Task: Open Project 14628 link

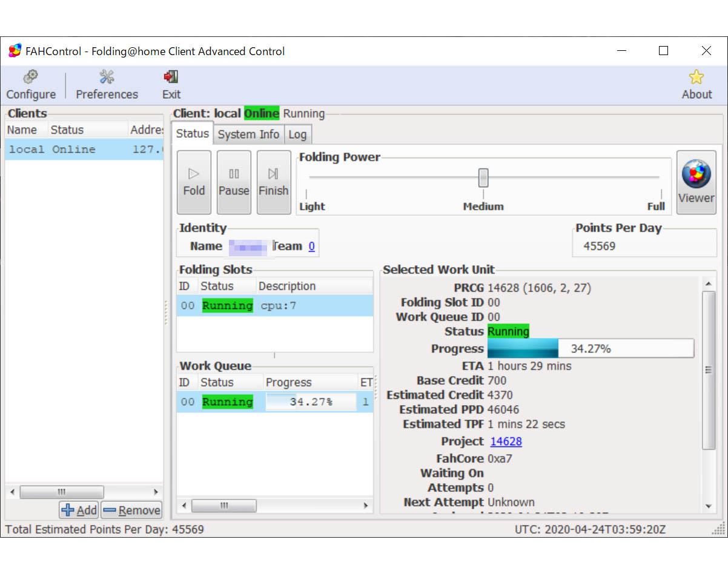Action: [x=506, y=441]
